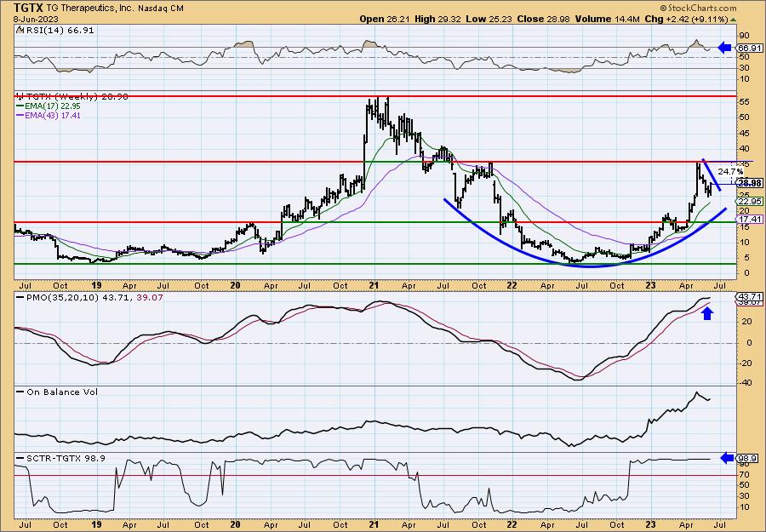Select the TG Therapeutics, Inc. company name
Image resolution: width=766 pixels, height=532 pixels.
[x=89, y=9]
